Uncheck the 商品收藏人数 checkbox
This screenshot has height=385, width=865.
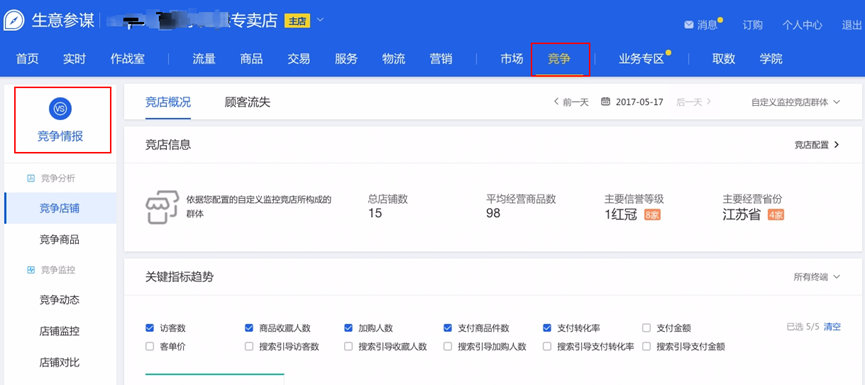[x=249, y=328]
